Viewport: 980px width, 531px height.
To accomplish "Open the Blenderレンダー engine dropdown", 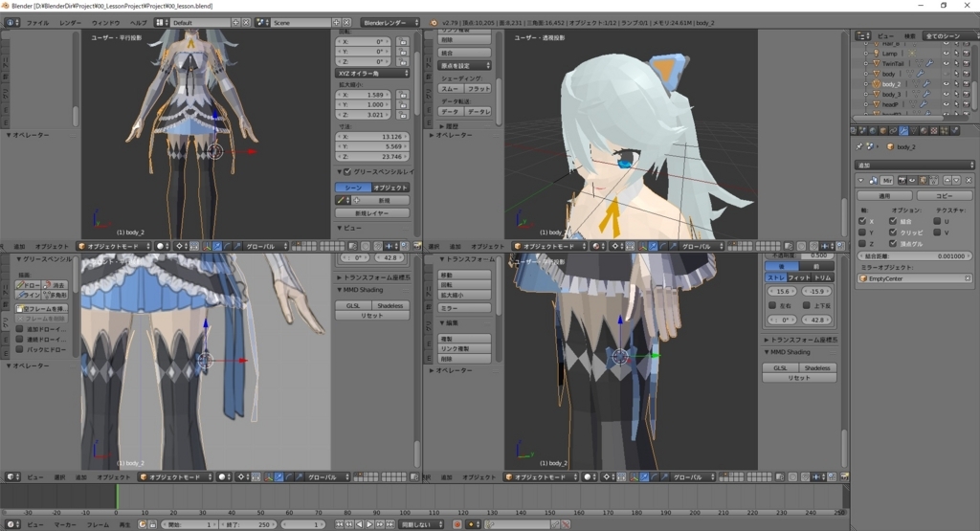I will pyautogui.click(x=390, y=23).
